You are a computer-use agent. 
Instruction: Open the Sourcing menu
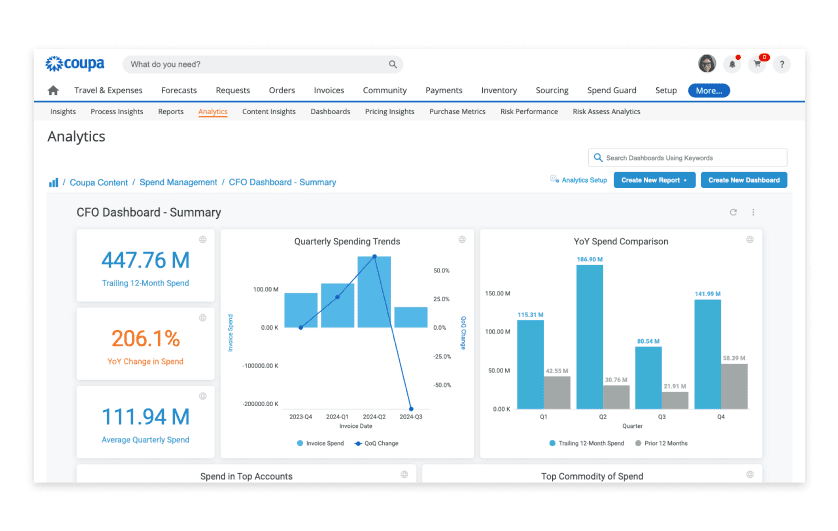pyautogui.click(x=552, y=90)
